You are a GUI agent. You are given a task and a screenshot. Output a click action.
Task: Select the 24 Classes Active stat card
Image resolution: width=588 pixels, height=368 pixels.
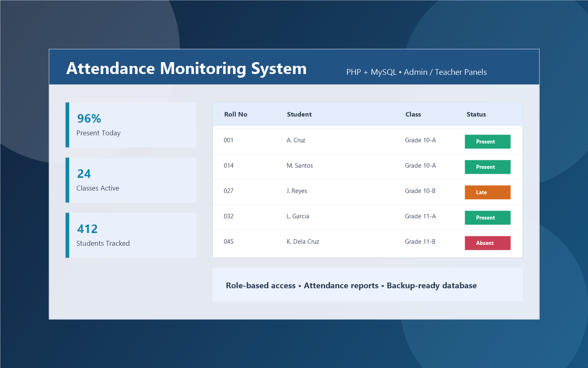pos(131,180)
